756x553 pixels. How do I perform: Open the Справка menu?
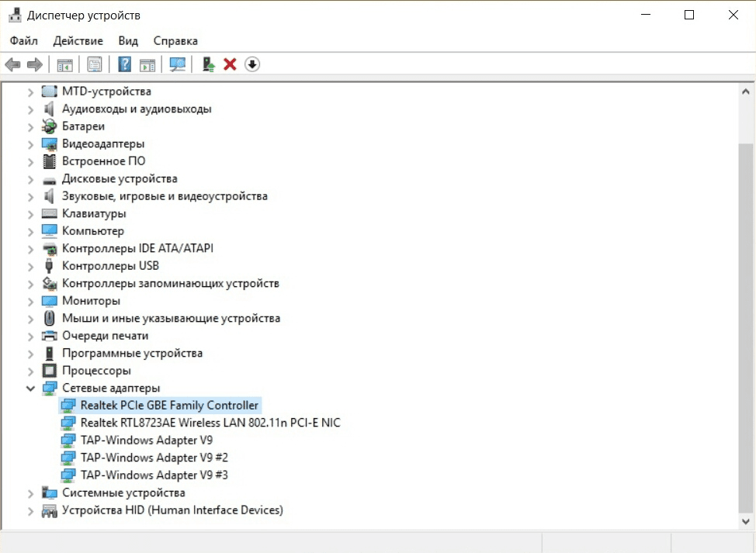[x=175, y=41]
